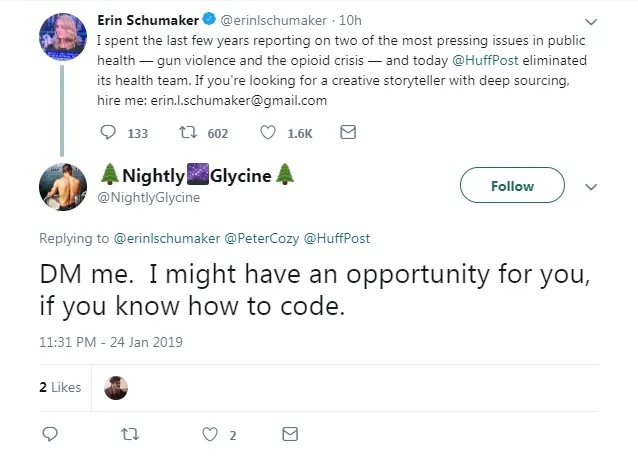
Task: Open more options chevron on Erin's tweet
Action: point(591,22)
